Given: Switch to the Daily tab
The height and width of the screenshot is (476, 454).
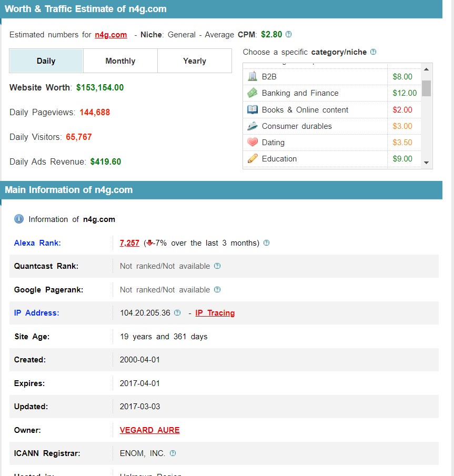Looking at the screenshot, I should [x=46, y=60].
